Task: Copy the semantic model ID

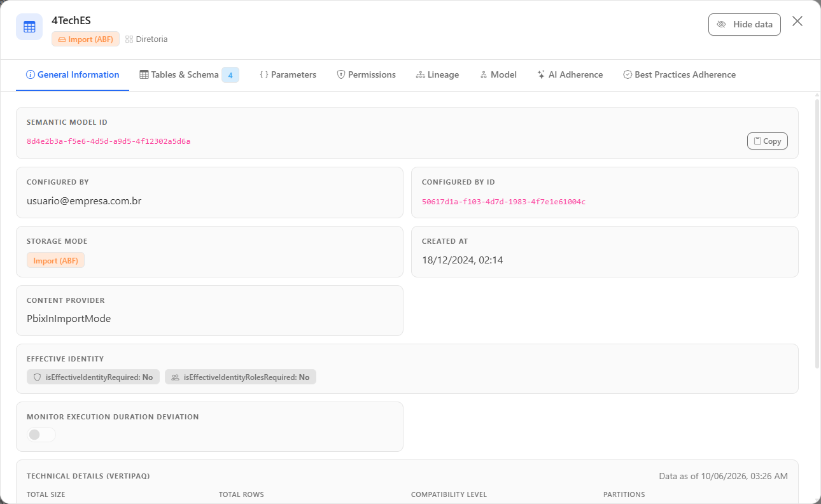Action: [x=768, y=141]
